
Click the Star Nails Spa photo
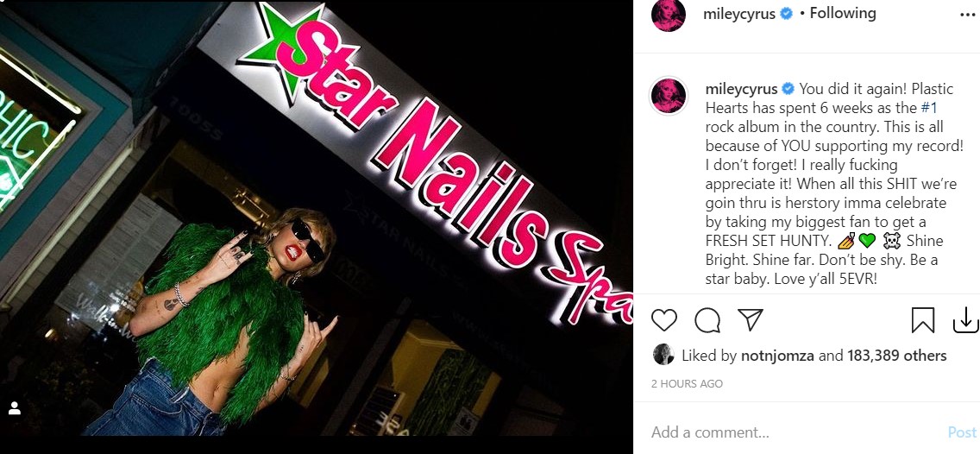(x=317, y=218)
